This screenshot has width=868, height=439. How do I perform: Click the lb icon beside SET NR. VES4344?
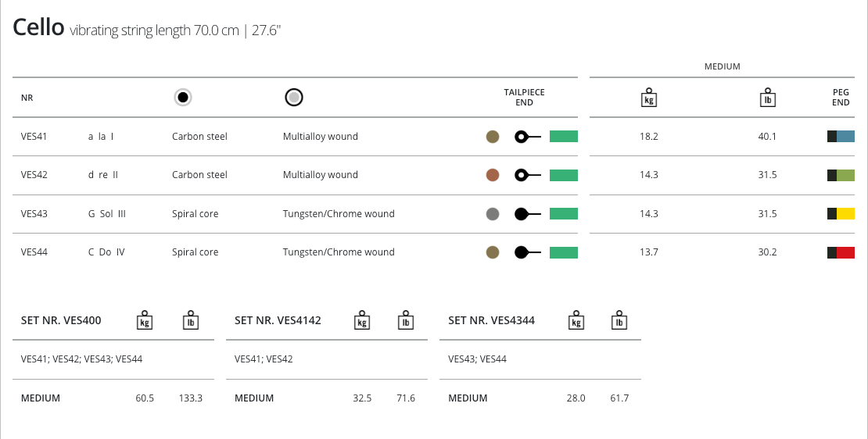pyautogui.click(x=619, y=320)
